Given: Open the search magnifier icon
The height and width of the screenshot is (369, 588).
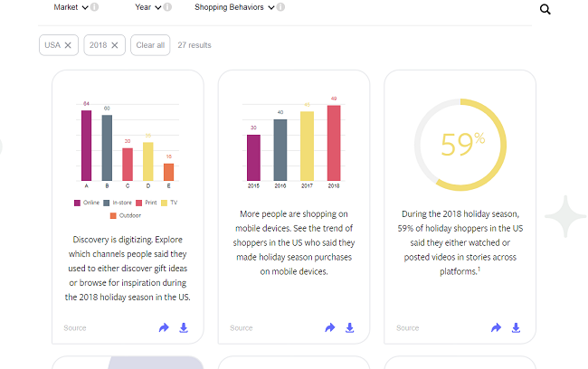Looking at the screenshot, I should pos(545,9).
